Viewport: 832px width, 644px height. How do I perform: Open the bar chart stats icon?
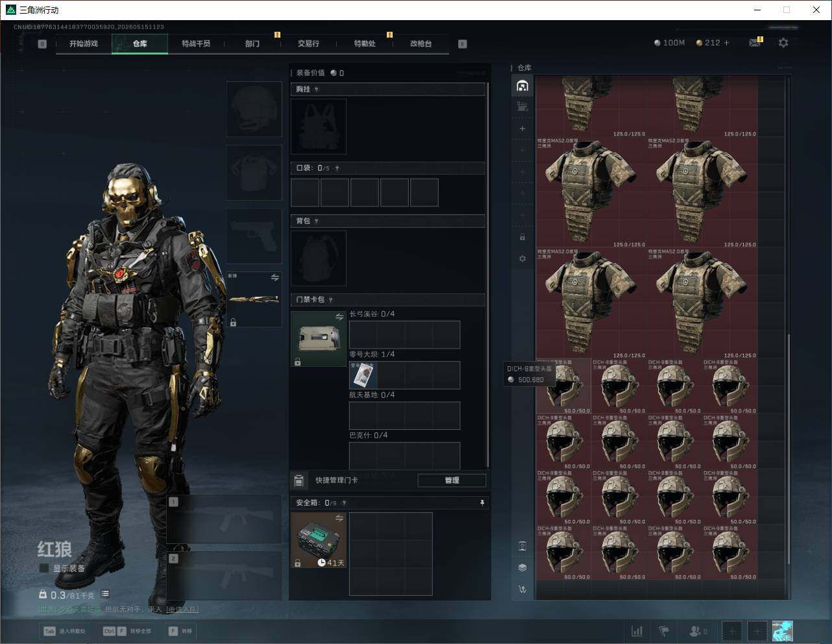pyautogui.click(x=637, y=631)
